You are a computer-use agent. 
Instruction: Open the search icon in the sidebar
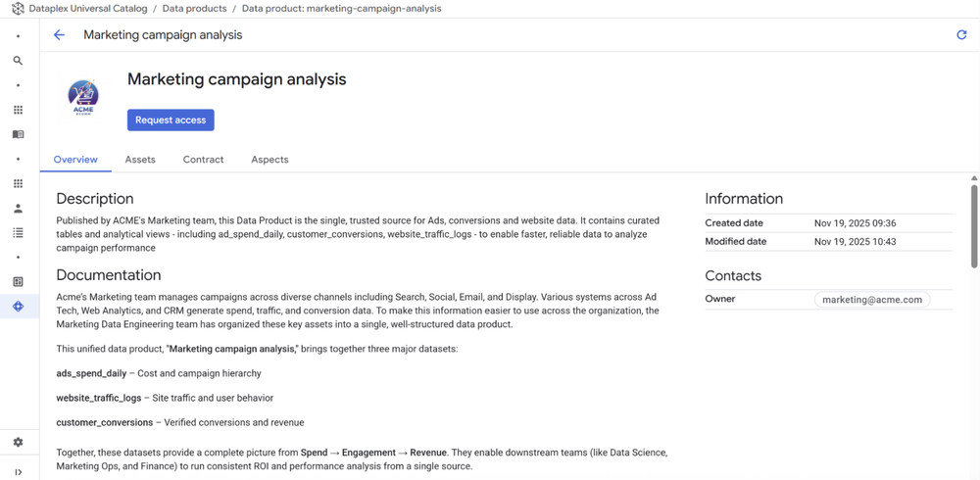point(18,61)
